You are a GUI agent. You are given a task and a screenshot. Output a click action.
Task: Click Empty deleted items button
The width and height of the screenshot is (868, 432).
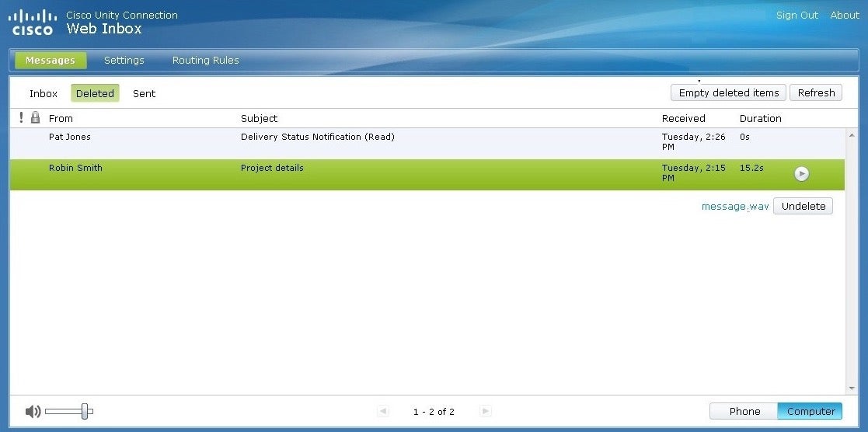point(728,92)
